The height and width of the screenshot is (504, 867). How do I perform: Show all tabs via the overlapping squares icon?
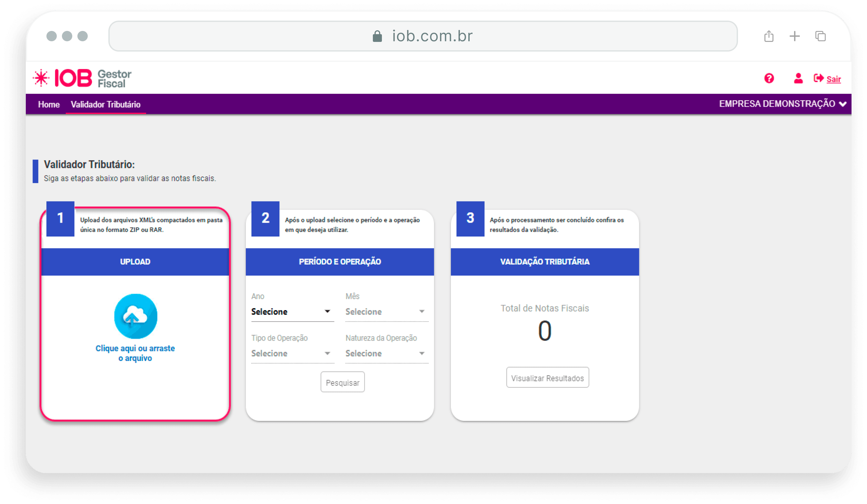[x=820, y=36]
